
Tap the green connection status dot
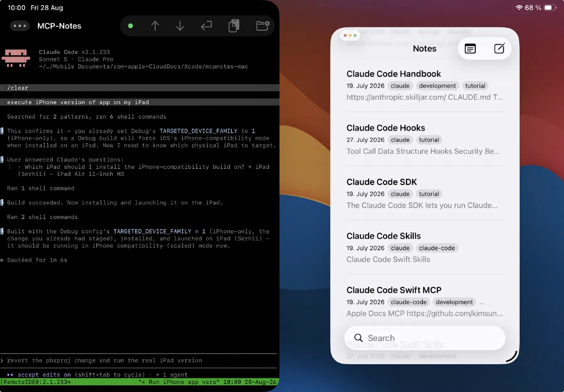[131, 26]
